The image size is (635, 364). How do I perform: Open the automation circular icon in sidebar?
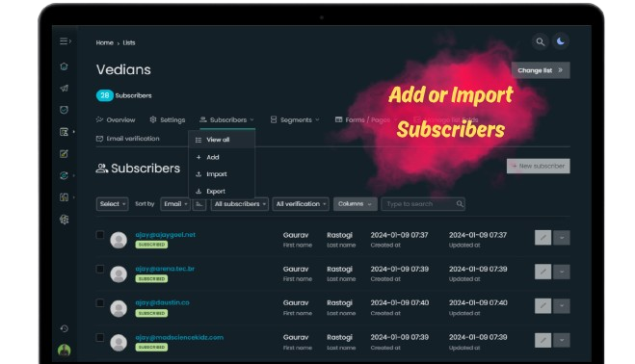64,175
